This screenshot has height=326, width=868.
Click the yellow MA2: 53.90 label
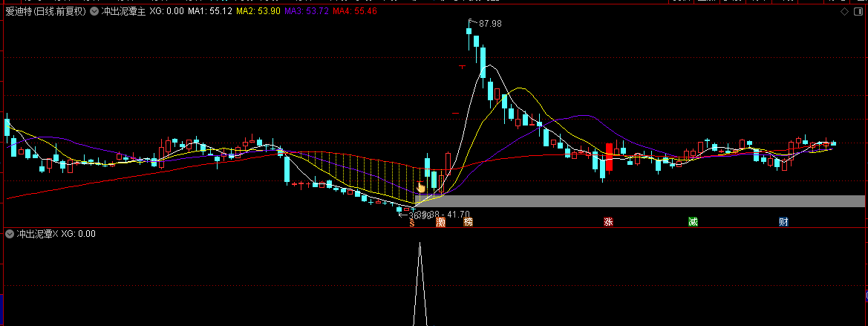click(258, 11)
